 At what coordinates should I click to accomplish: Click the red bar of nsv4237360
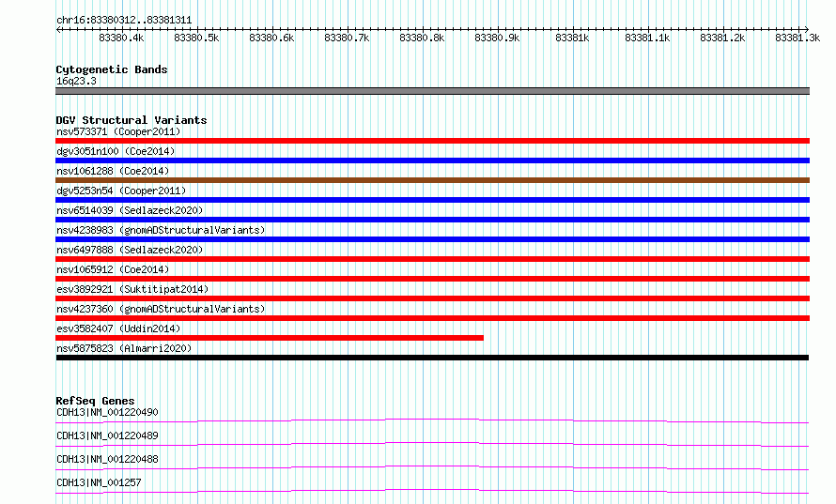(x=432, y=318)
